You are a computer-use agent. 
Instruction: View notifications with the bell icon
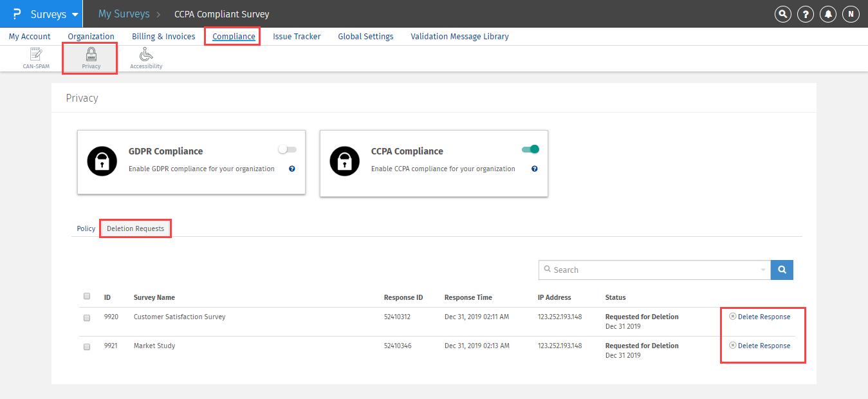pos(828,14)
